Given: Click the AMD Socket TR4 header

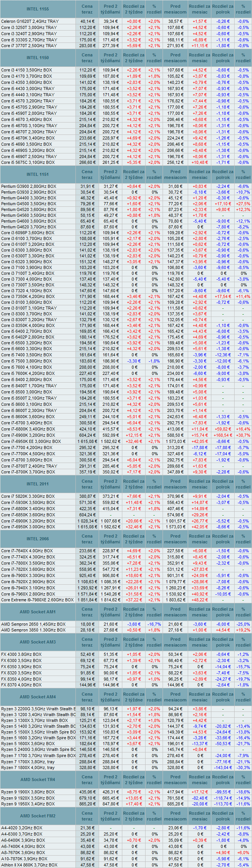Looking at the screenshot, I should [x=38, y=779].
